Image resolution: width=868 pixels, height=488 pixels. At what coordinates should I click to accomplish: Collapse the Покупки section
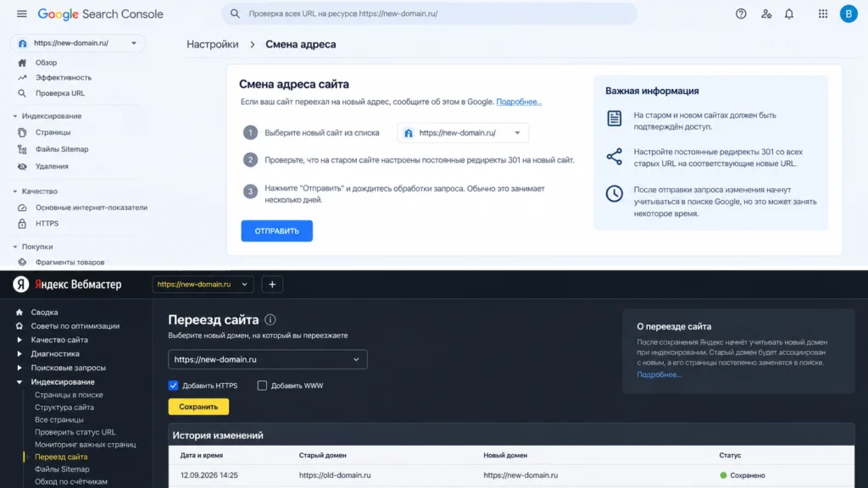pos(15,247)
